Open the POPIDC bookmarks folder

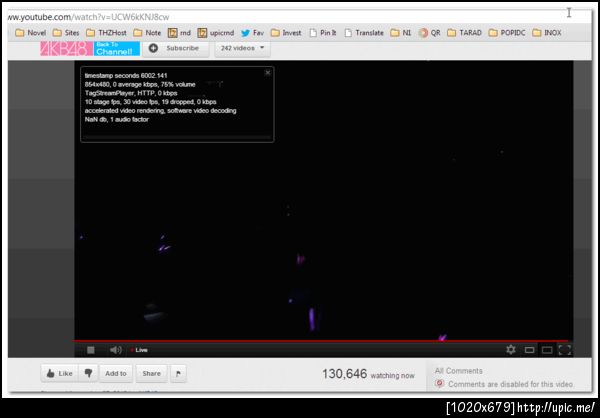coord(507,33)
